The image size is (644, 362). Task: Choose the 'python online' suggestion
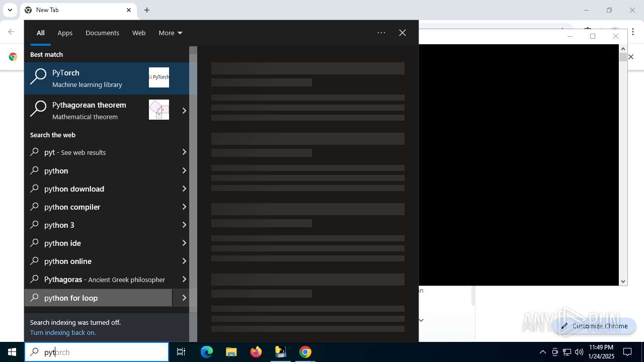coord(98,261)
